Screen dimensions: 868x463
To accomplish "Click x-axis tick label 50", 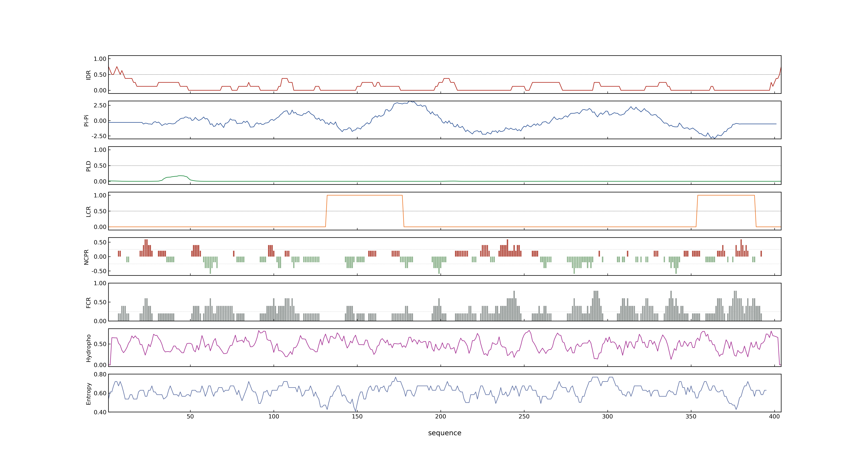I will click(x=190, y=416).
